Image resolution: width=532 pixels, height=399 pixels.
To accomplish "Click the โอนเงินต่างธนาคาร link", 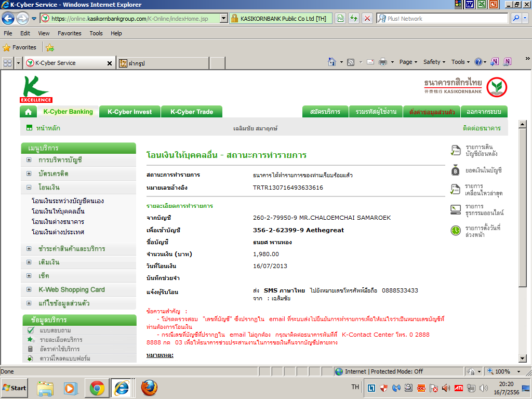I will [58, 221].
